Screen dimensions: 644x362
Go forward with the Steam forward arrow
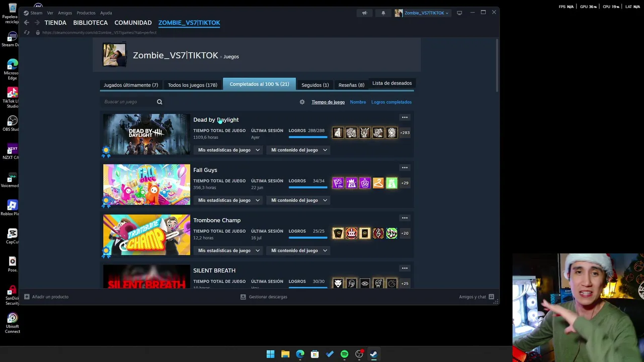37,23
